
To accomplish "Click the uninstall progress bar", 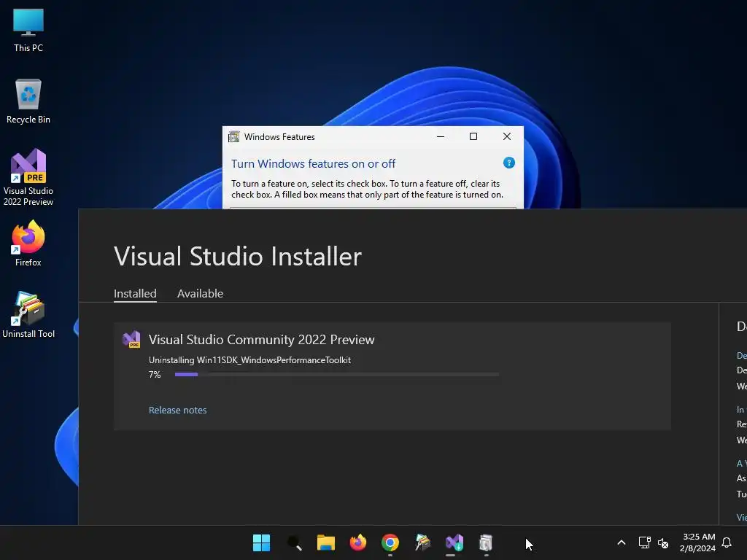I will [x=337, y=375].
